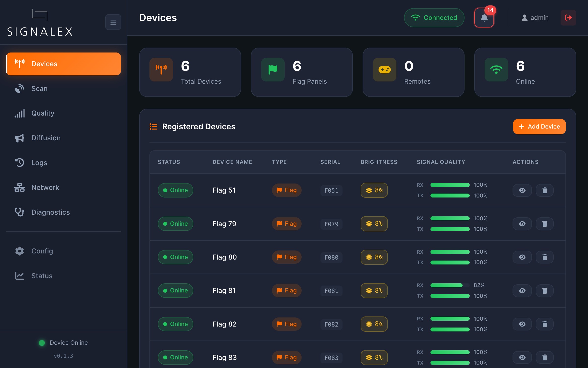Click the Connected status pill

click(434, 18)
